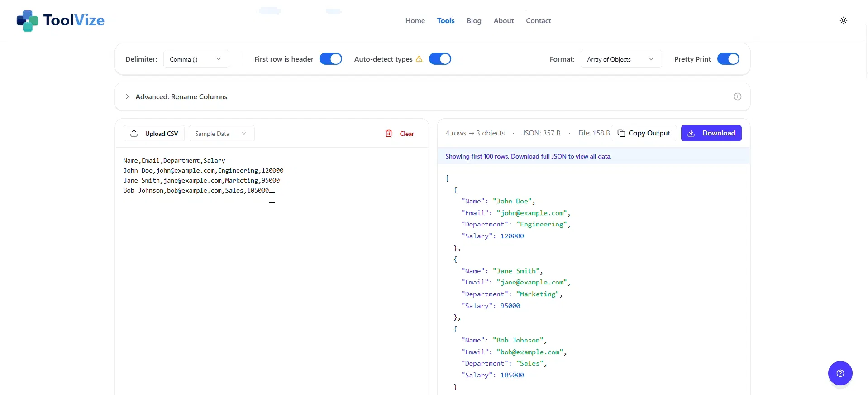Click the CSV header line Name,Email,Department,Salary

pyautogui.click(x=174, y=160)
